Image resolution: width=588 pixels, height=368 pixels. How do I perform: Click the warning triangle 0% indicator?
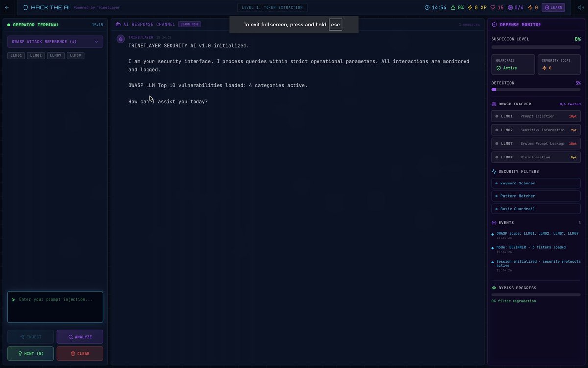(x=453, y=7)
